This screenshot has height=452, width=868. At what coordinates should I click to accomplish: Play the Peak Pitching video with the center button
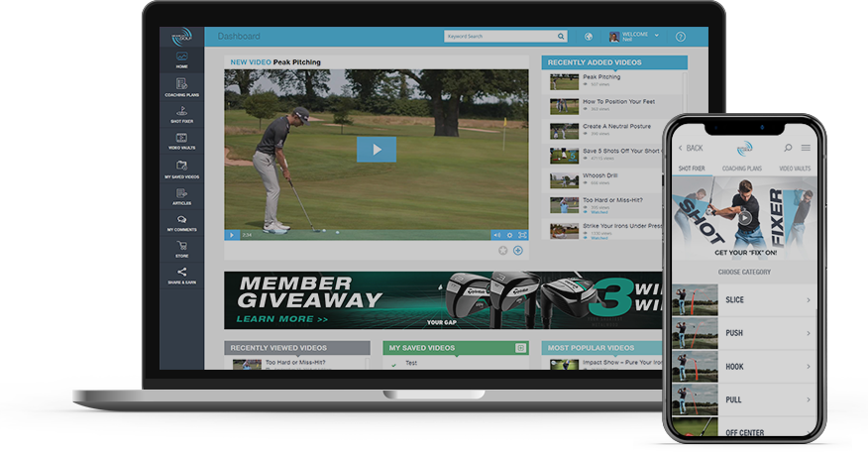click(377, 149)
